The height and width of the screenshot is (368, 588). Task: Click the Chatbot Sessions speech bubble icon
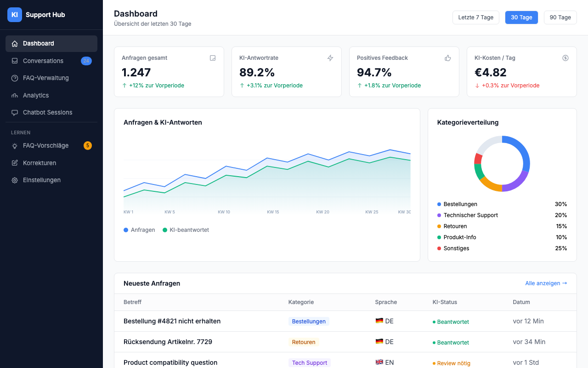point(15,113)
